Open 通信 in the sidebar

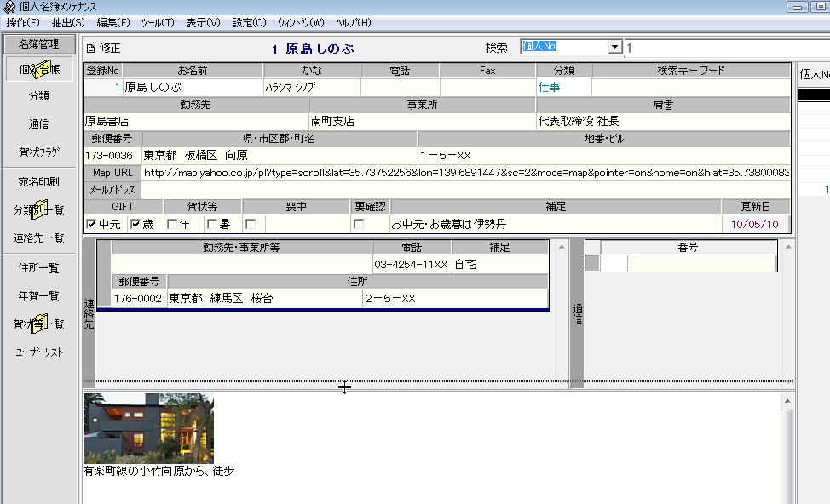click(39, 123)
